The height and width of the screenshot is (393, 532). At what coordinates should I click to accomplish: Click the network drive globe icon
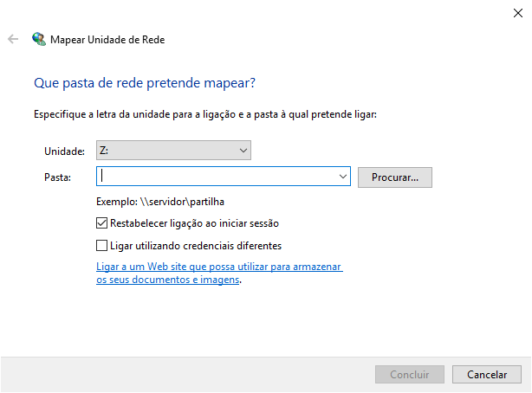[38, 39]
